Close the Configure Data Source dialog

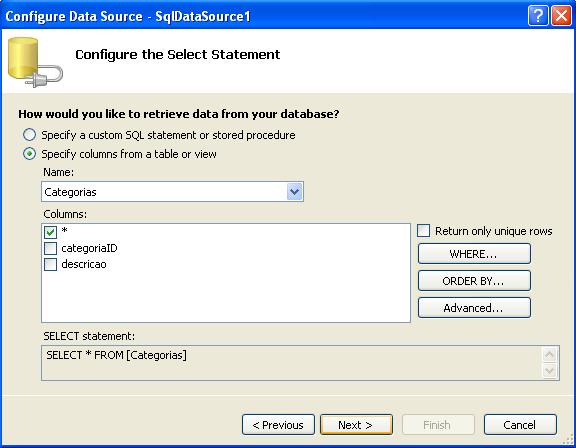pos(561,16)
